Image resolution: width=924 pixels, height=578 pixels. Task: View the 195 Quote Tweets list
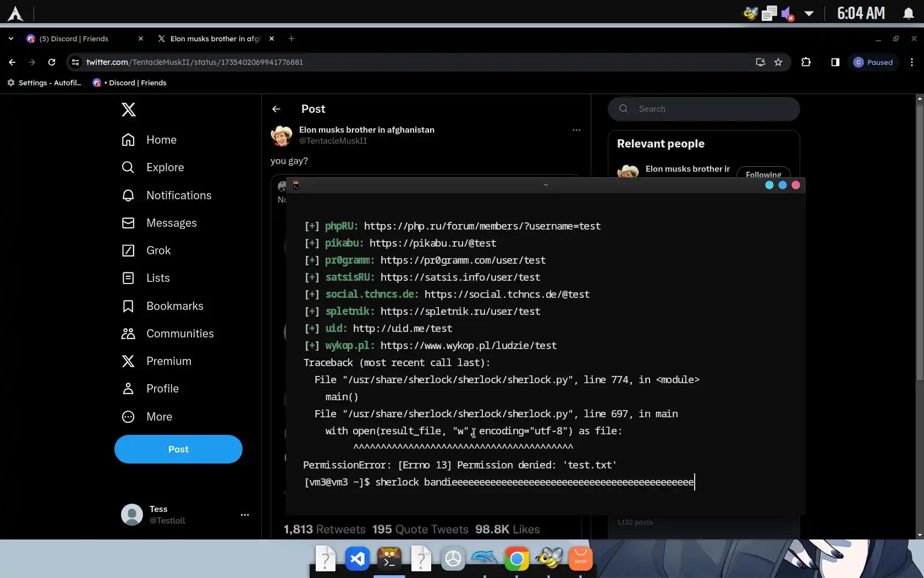(x=420, y=530)
